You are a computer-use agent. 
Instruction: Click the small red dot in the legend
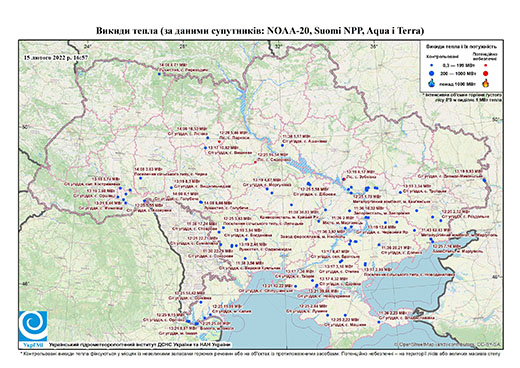tap(486, 65)
